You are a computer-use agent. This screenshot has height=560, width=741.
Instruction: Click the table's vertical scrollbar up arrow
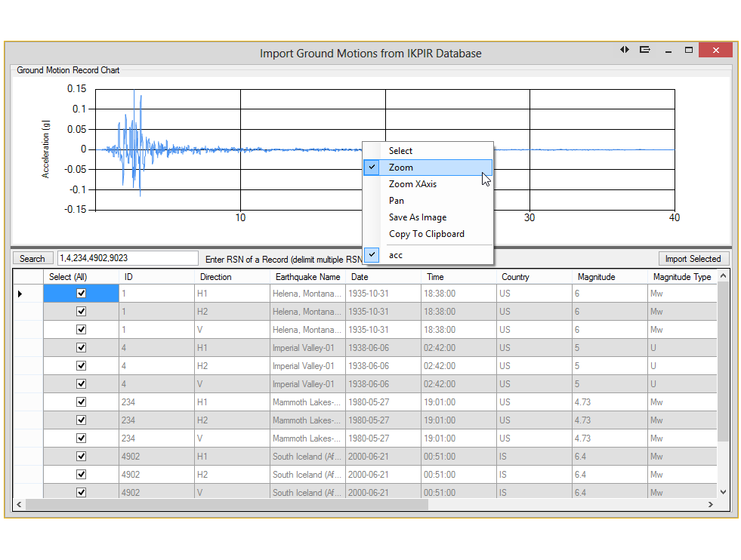pos(723,276)
